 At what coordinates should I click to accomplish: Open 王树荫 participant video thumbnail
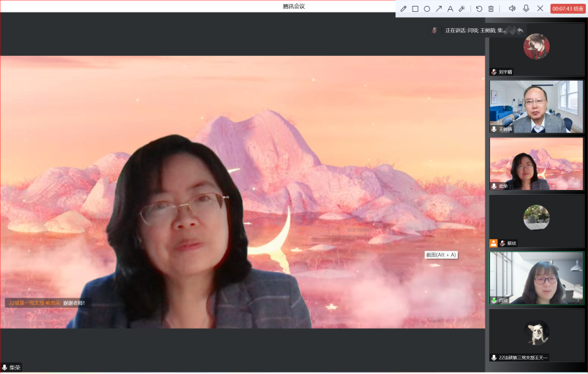point(536,106)
